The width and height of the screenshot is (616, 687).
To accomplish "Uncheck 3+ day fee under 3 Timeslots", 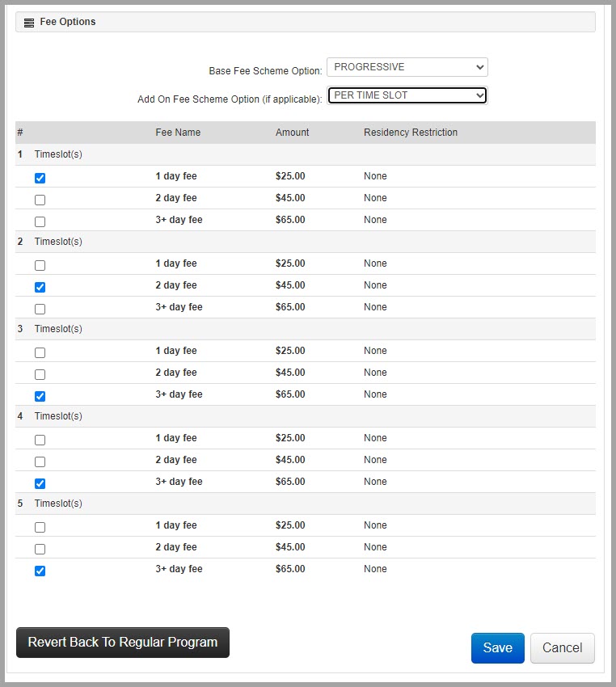I will (x=40, y=396).
